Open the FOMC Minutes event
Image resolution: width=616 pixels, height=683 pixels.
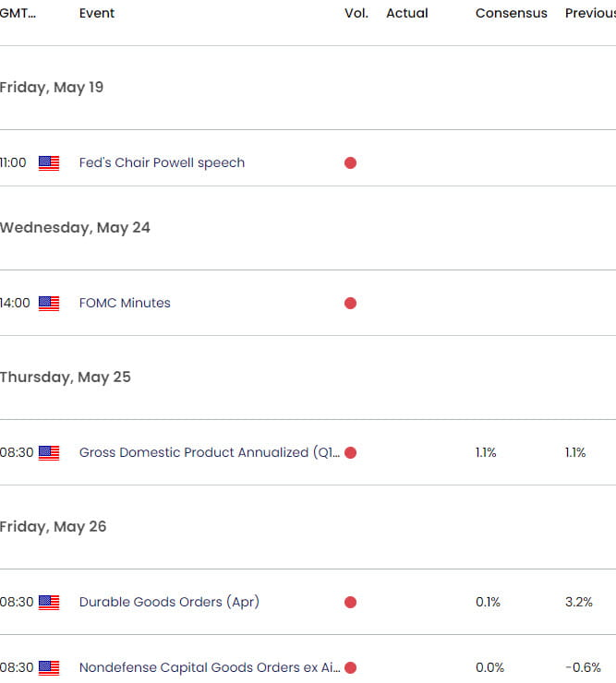tap(125, 303)
